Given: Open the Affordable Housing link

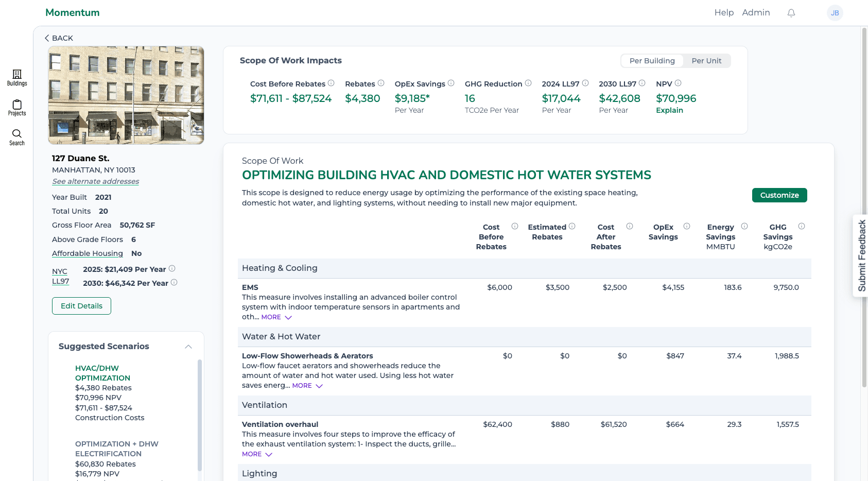Looking at the screenshot, I should [88, 253].
